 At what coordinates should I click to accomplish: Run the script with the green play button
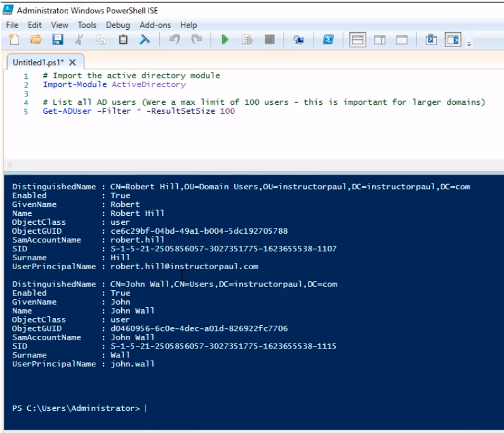[x=225, y=40]
